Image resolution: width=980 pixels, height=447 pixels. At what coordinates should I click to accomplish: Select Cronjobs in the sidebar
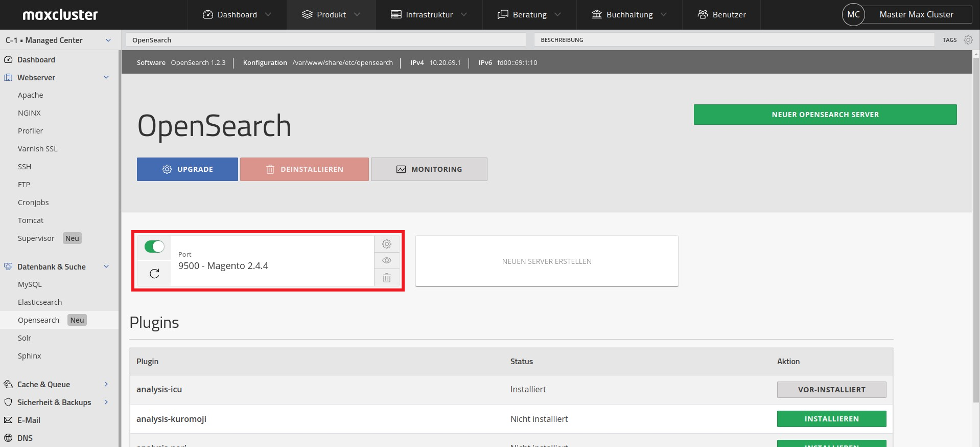[x=33, y=203]
